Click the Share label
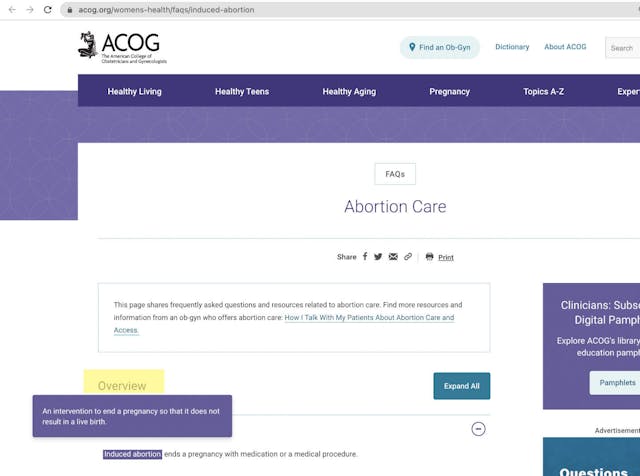The image size is (640, 476). tap(347, 257)
